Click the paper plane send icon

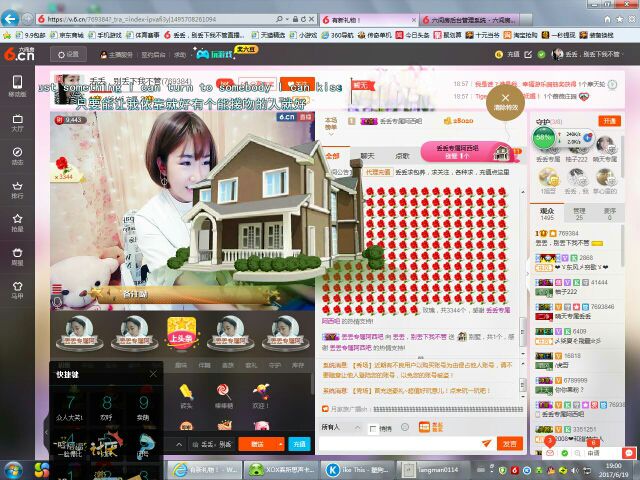(486, 443)
